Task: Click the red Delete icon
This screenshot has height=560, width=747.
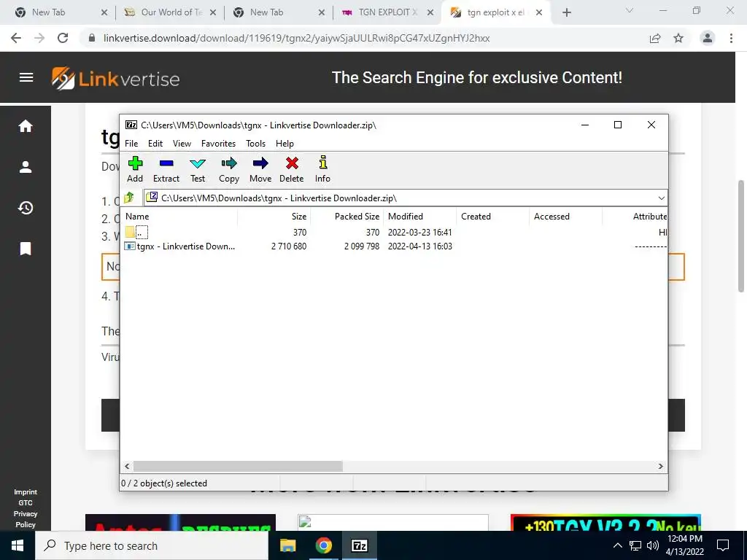Action: (x=292, y=169)
